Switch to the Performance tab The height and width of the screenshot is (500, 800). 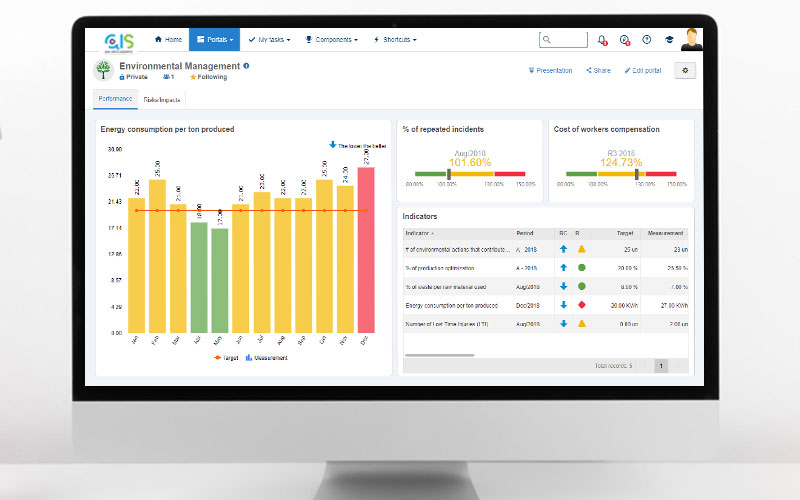114,100
